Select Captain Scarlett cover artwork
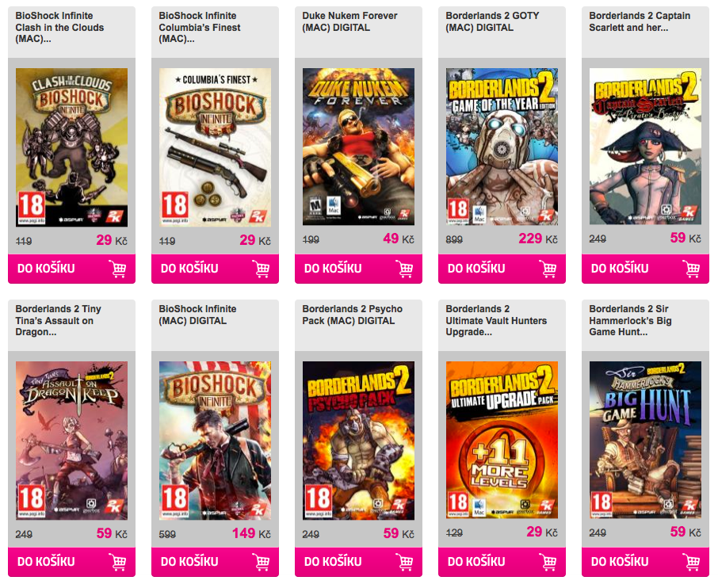Screen dimensions: 718x588 pyautogui.click(x=645, y=146)
